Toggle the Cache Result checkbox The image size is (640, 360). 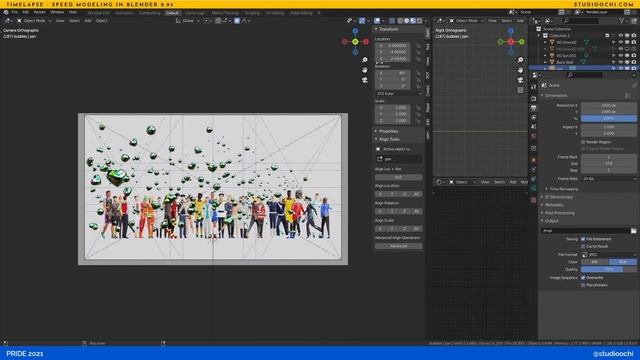583,246
